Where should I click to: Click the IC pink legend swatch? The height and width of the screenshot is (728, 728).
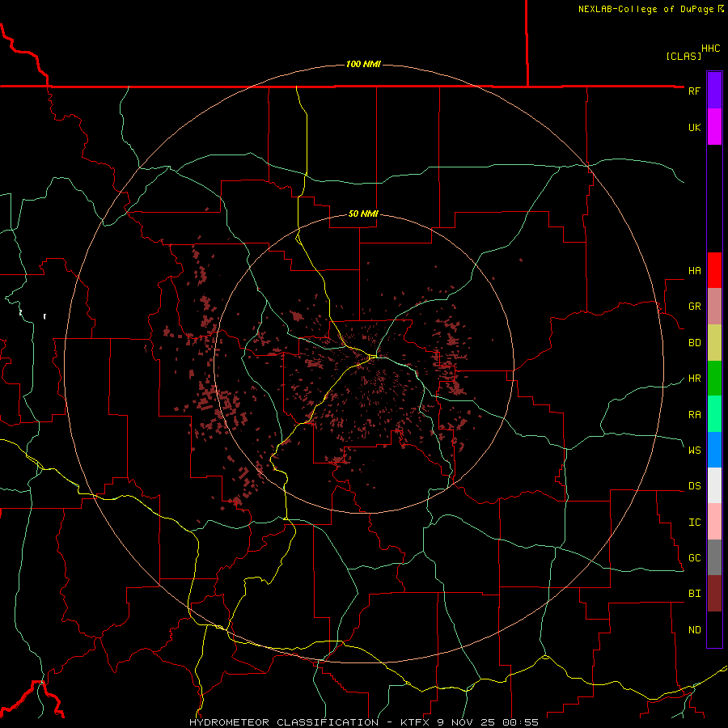coord(714,522)
